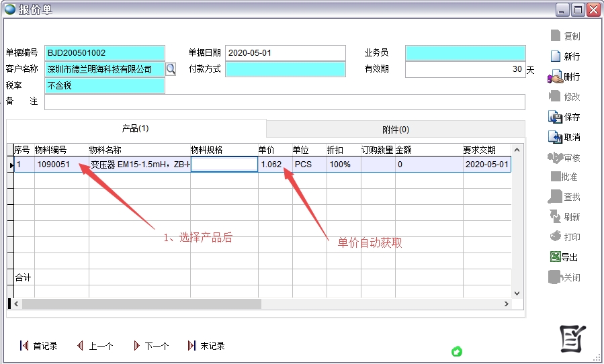Click the 备注 remarks input field
604x364 pixels.
tap(284, 101)
